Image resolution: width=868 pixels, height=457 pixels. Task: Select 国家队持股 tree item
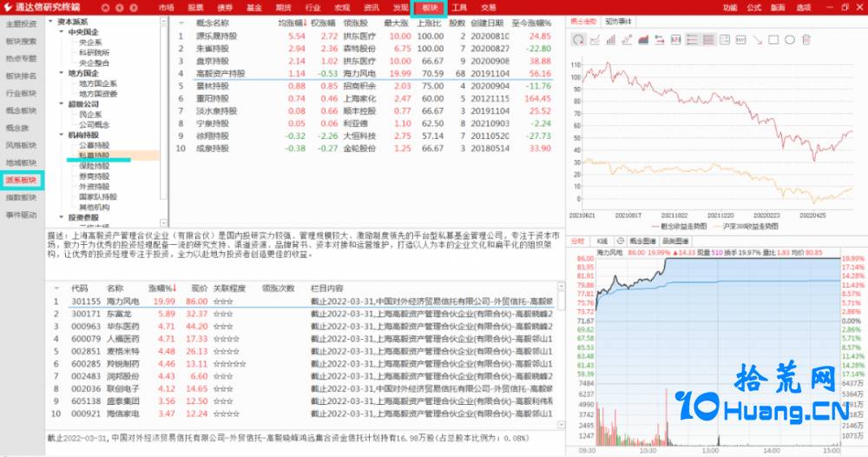pyautogui.click(x=98, y=197)
